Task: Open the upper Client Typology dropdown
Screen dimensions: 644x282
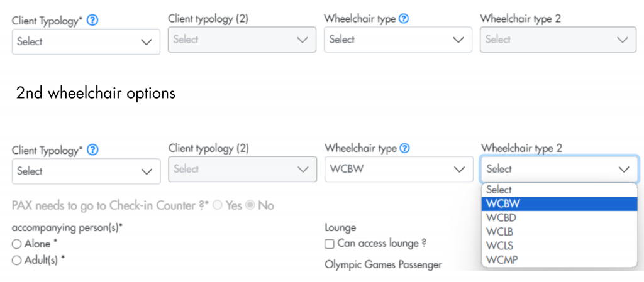Action: tap(86, 42)
